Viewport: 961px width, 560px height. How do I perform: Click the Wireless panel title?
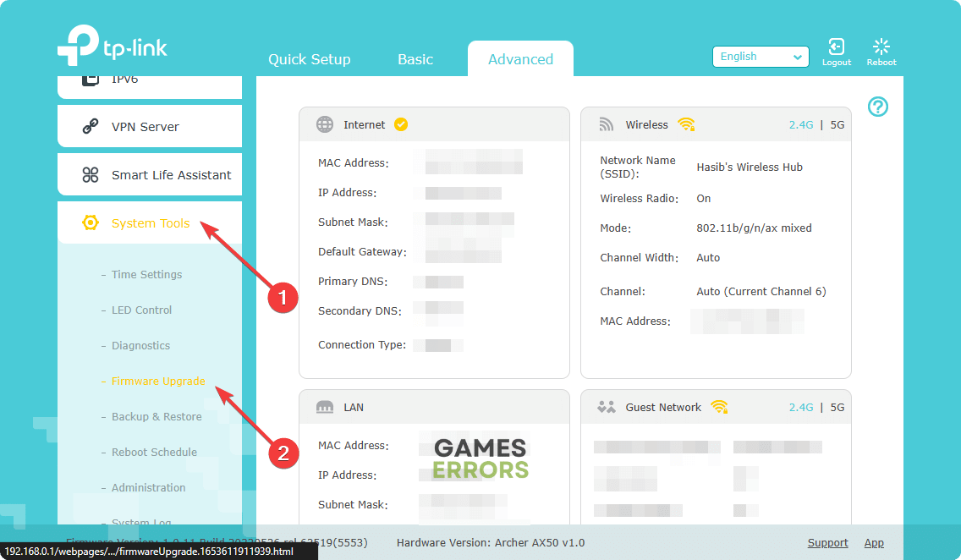tap(646, 125)
